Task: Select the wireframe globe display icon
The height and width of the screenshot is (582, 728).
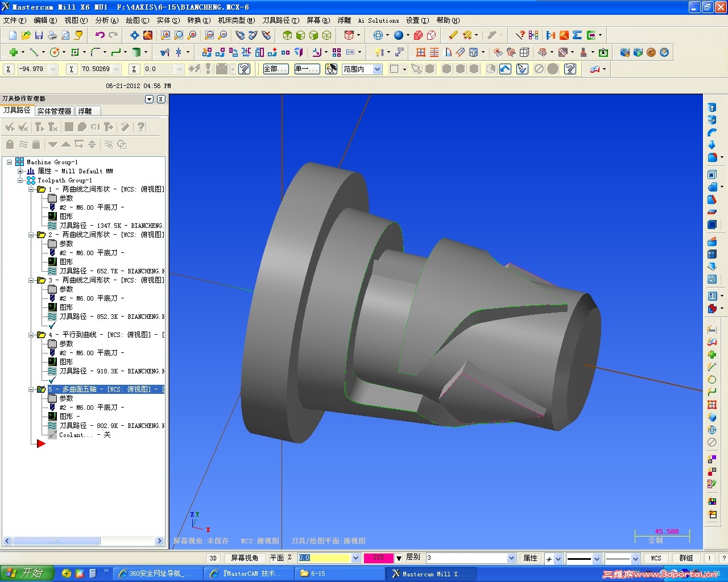Action: pos(378,35)
